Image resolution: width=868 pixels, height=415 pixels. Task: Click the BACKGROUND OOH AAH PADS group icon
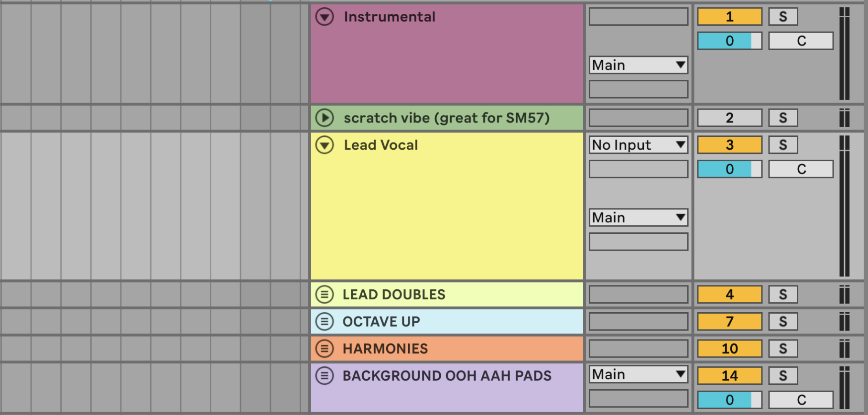pos(325,376)
